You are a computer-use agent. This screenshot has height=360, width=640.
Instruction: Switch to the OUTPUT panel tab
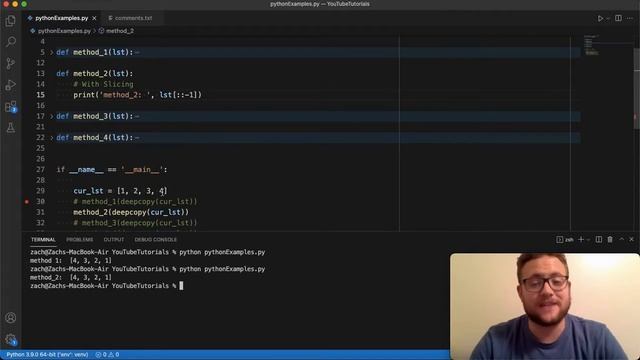[x=113, y=240]
